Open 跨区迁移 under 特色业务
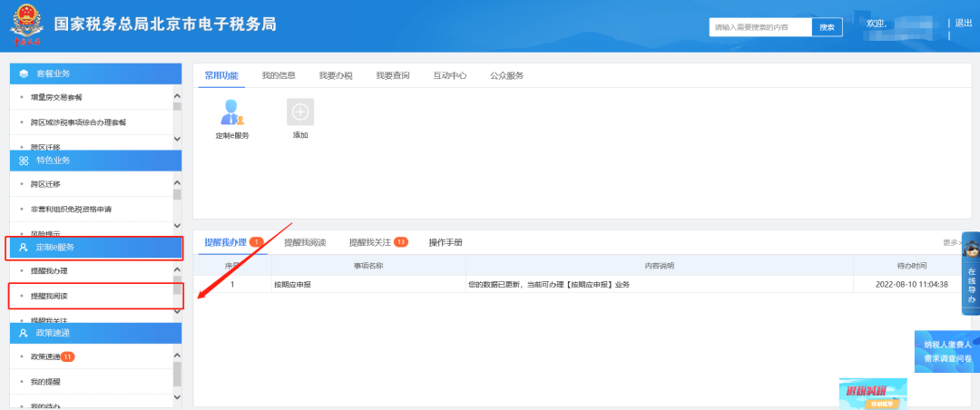Image resolution: width=980 pixels, height=410 pixels. (45, 184)
